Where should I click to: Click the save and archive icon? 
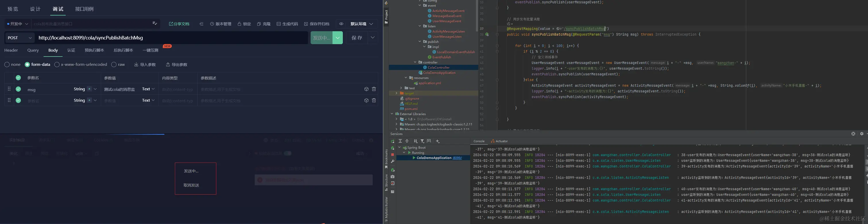coord(306,24)
